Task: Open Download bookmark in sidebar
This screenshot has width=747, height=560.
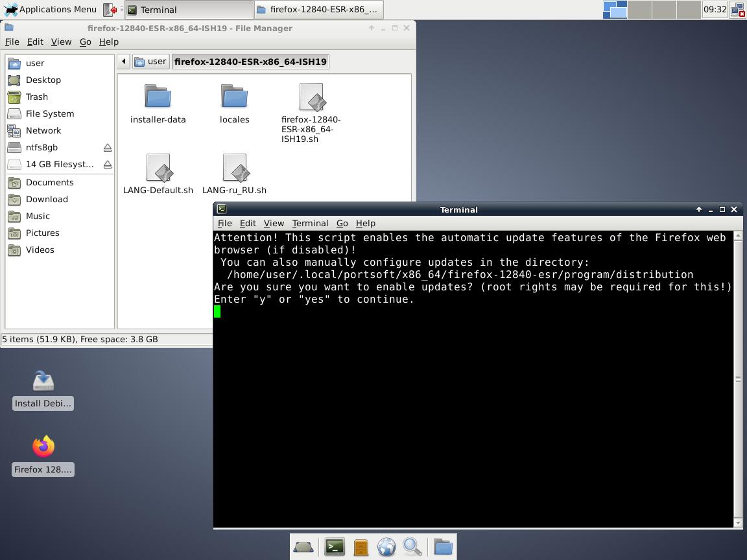Action: pyautogui.click(x=60, y=199)
